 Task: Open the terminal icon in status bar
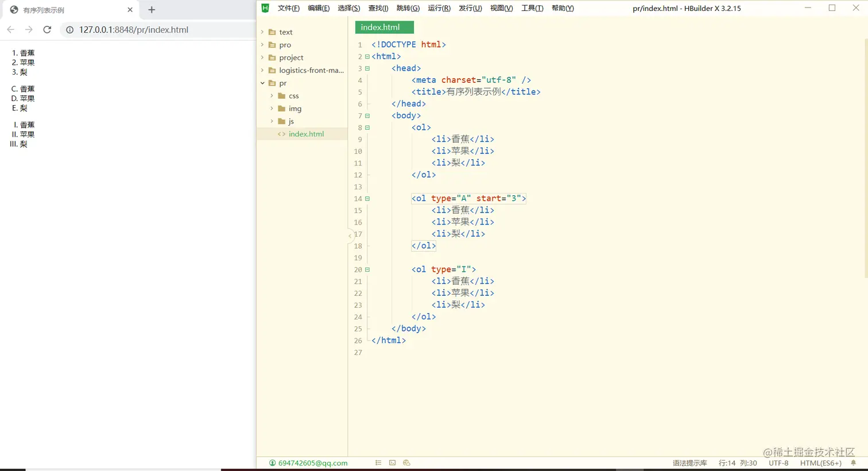pos(392,463)
